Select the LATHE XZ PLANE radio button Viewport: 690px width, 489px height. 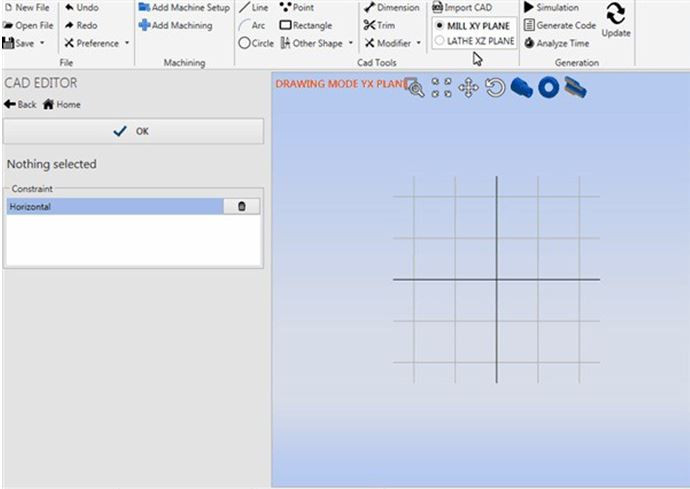[x=440, y=41]
